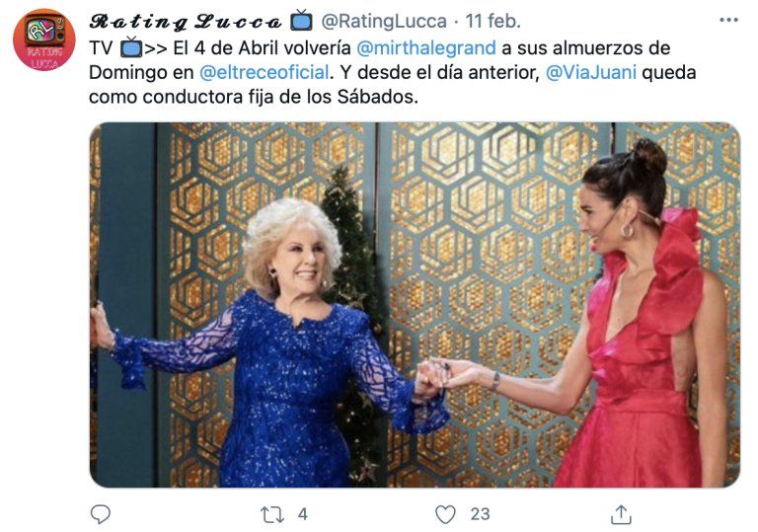This screenshot has width=758, height=532.
Task: Open the tweet's 11 feb. timestamp
Action: coord(493,22)
